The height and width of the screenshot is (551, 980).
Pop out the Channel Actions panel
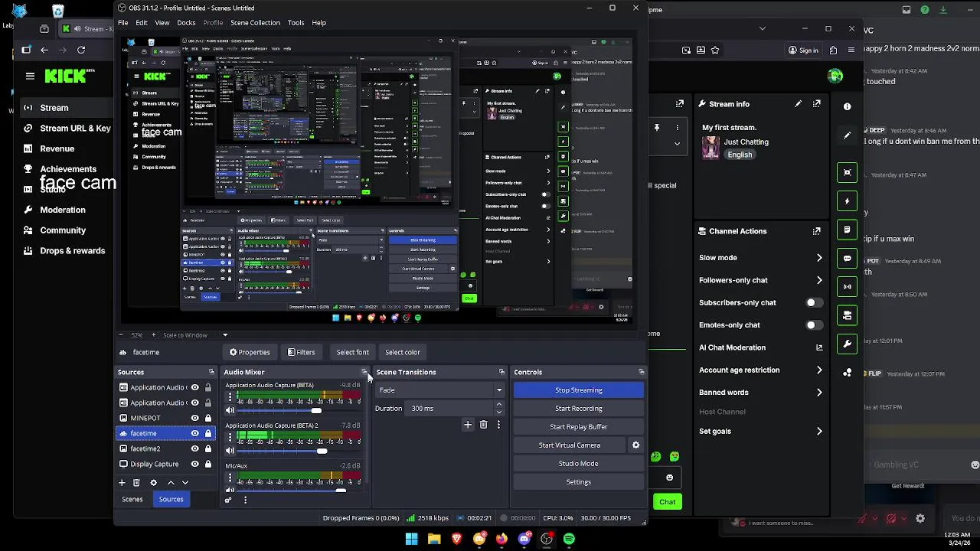click(817, 231)
